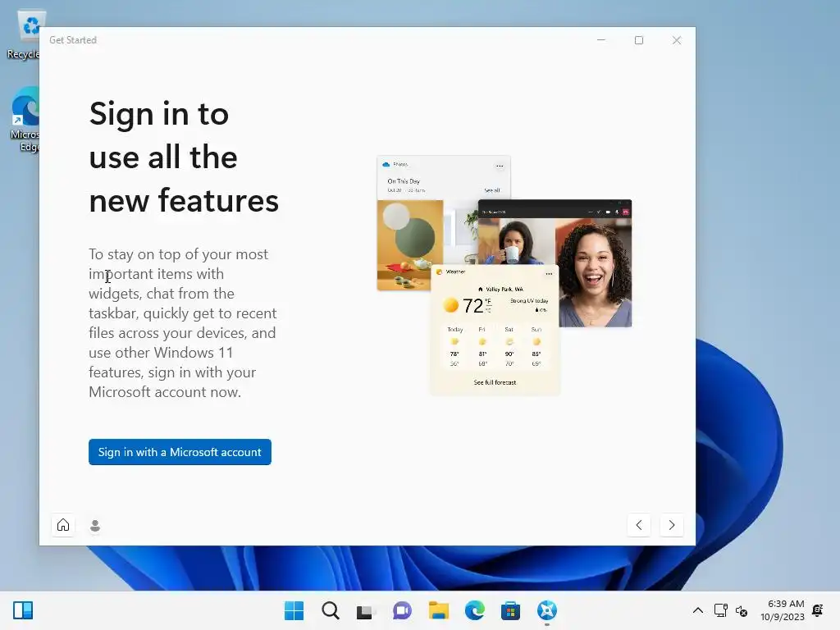Viewport: 840px width, 630px height.
Task: Maximize the Get Started window
Action: [638, 40]
